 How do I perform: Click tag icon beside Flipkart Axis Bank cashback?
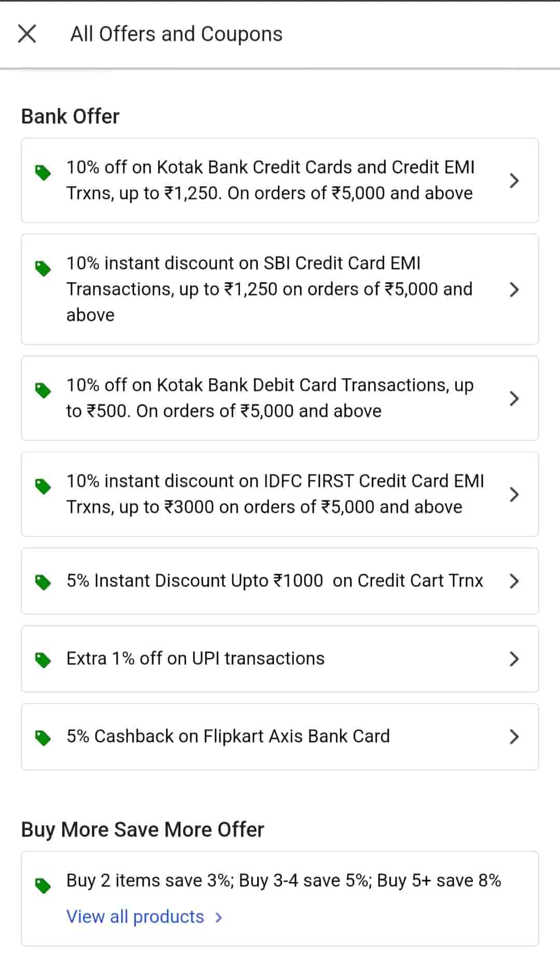tap(43, 738)
